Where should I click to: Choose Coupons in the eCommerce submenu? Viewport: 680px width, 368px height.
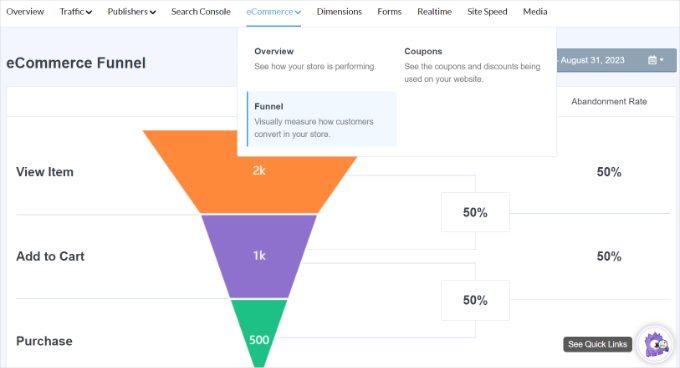[x=472, y=65]
